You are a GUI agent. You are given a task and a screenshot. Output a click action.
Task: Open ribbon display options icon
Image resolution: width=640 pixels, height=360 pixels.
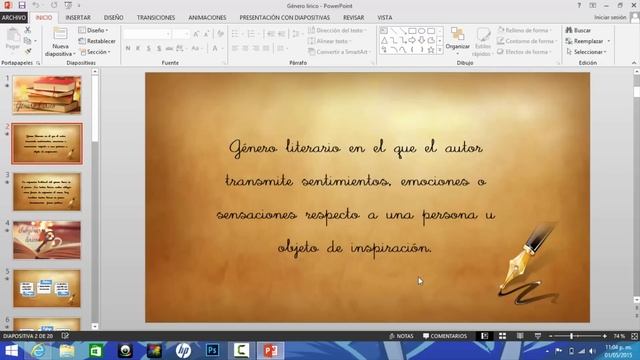pos(593,5)
